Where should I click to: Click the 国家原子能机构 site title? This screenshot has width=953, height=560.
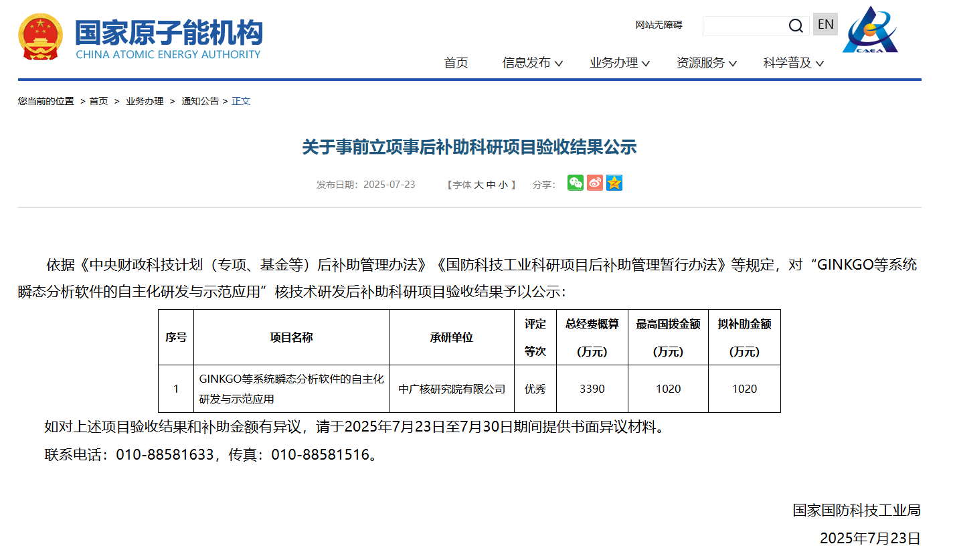pyautogui.click(x=169, y=32)
